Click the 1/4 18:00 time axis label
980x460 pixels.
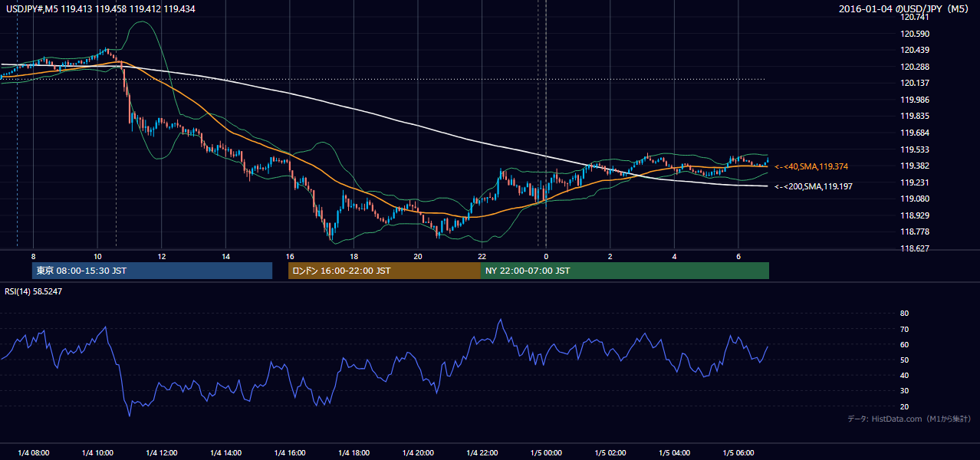coord(354,452)
